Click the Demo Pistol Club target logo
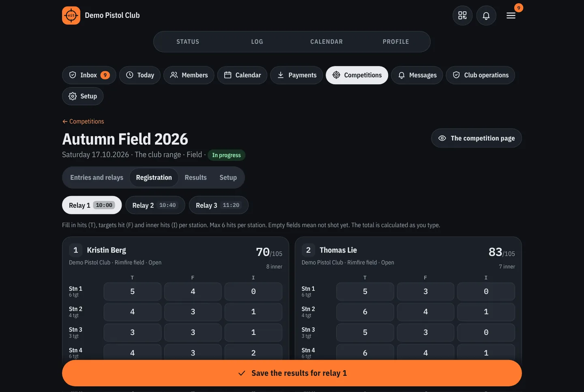Image resolution: width=584 pixels, height=392 pixels. pos(71,15)
